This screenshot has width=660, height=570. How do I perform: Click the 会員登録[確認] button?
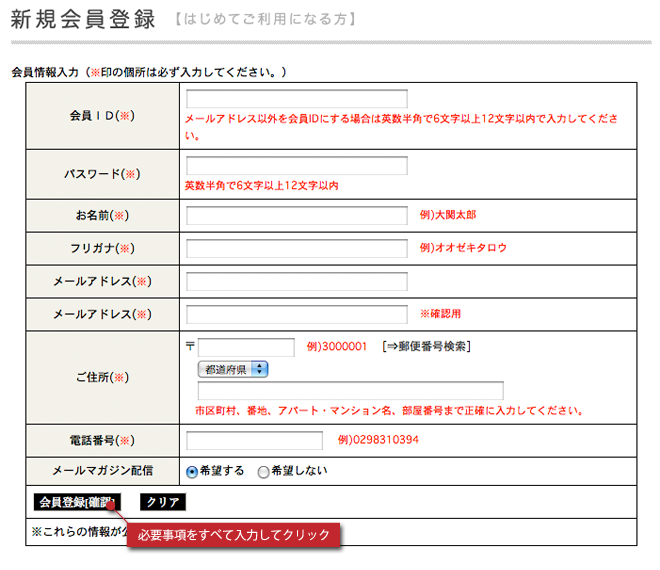point(77,502)
